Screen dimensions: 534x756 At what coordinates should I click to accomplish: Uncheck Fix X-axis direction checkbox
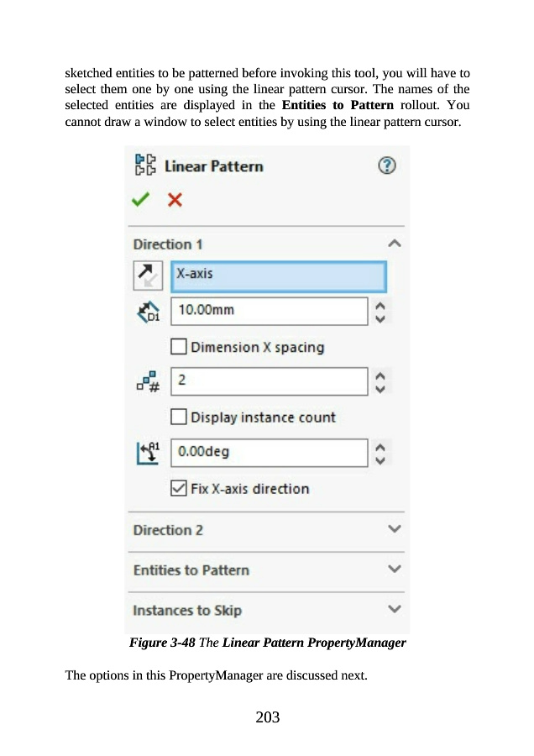click(x=179, y=488)
